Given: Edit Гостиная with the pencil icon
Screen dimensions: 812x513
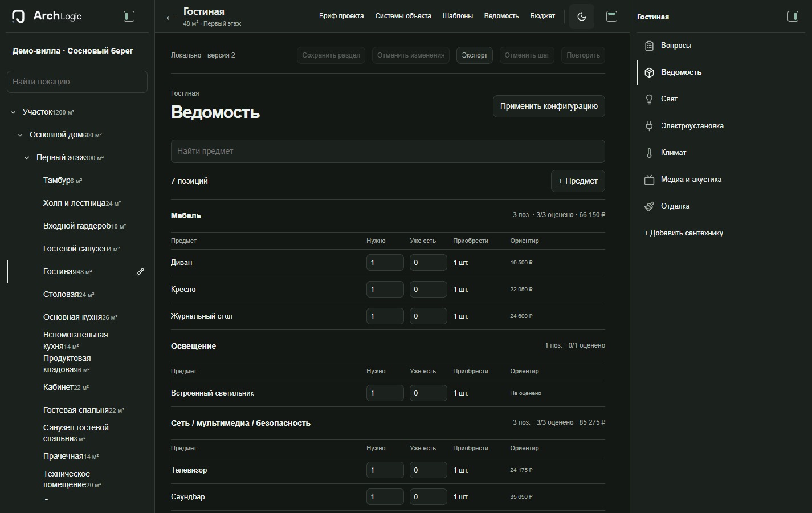Looking at the screenshot, I should point(140,272).
